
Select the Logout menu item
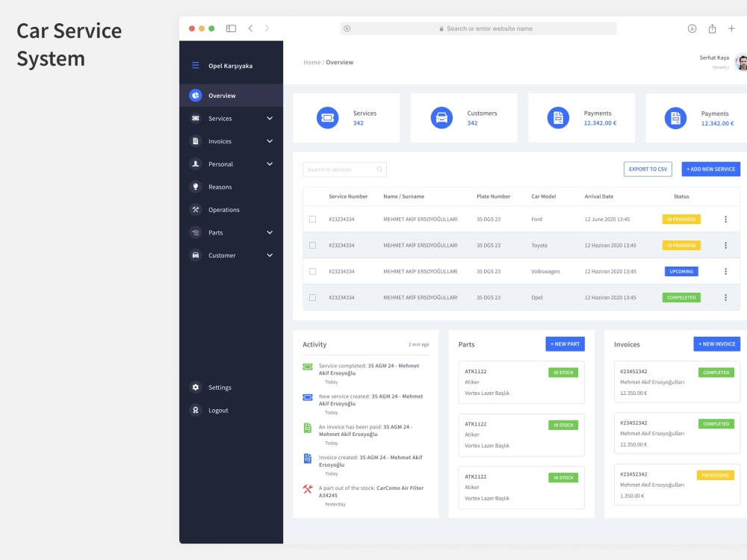[x=231, y=410]
